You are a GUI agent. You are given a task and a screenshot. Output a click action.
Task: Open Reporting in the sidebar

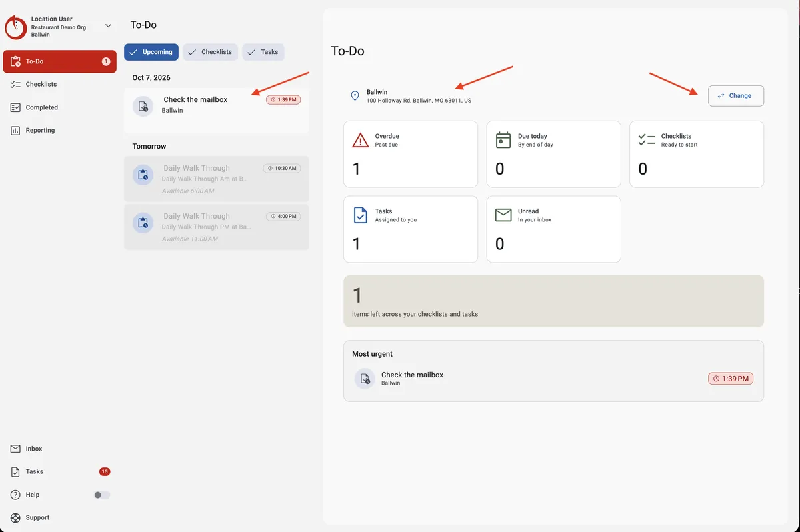click(60, 131)
